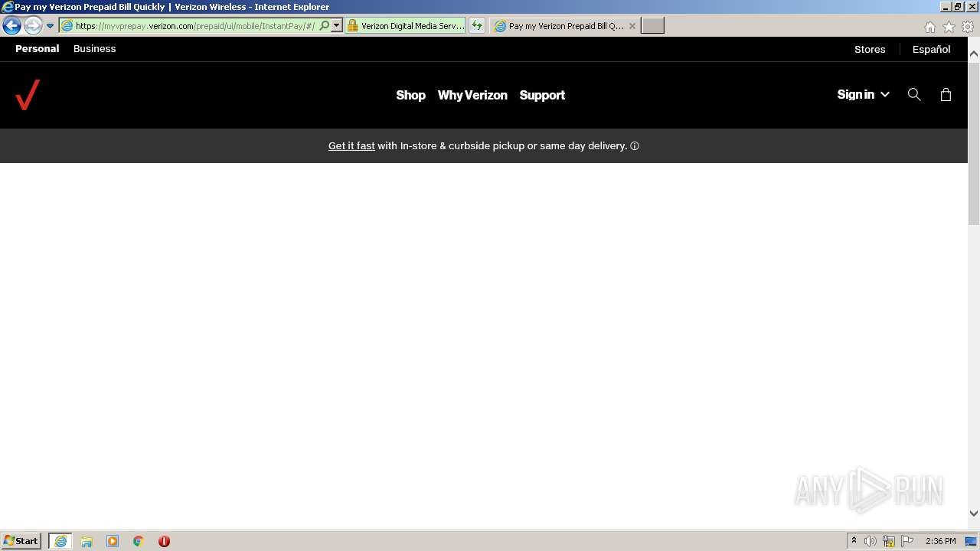Screen dimensions: 980x551
Task: Open the Shop menu
Action: [410, 95]
